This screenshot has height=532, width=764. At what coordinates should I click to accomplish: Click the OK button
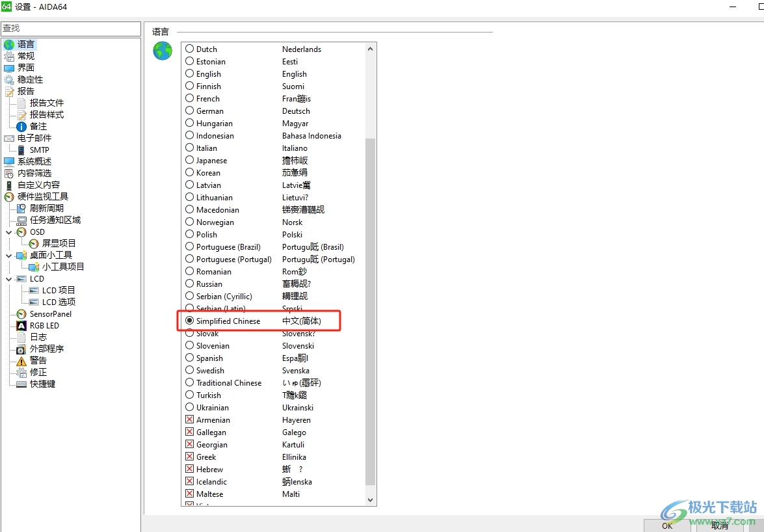tap(667, 525)
